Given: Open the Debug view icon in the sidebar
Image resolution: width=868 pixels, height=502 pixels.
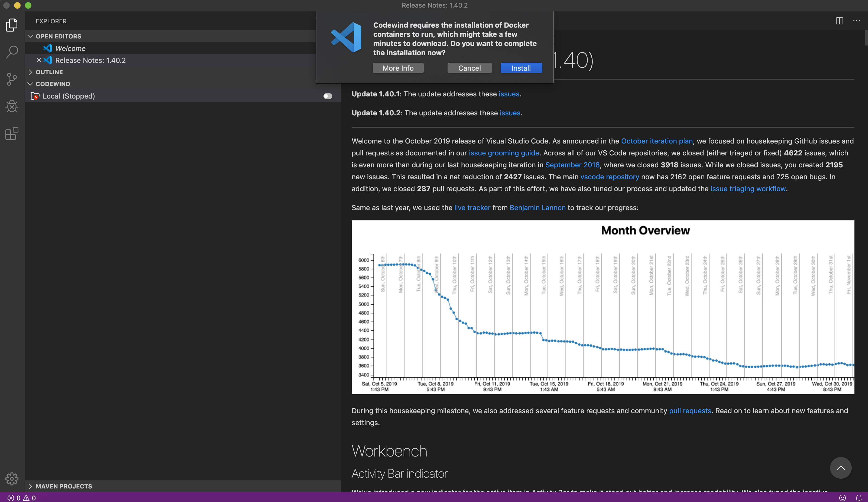Looking at the screenshot, I should tap(12, 106).
